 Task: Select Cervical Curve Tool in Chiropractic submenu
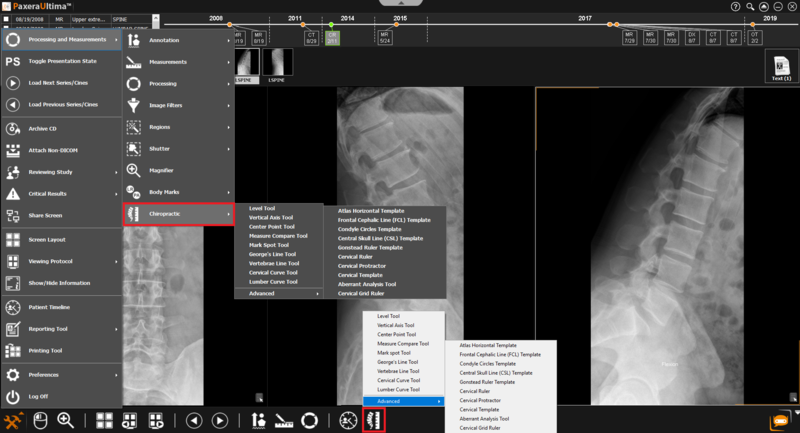point(272,272)
